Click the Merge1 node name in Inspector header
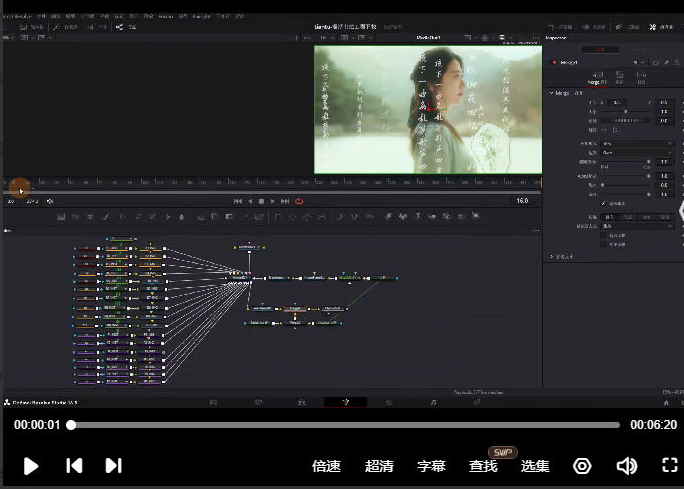 570,62
